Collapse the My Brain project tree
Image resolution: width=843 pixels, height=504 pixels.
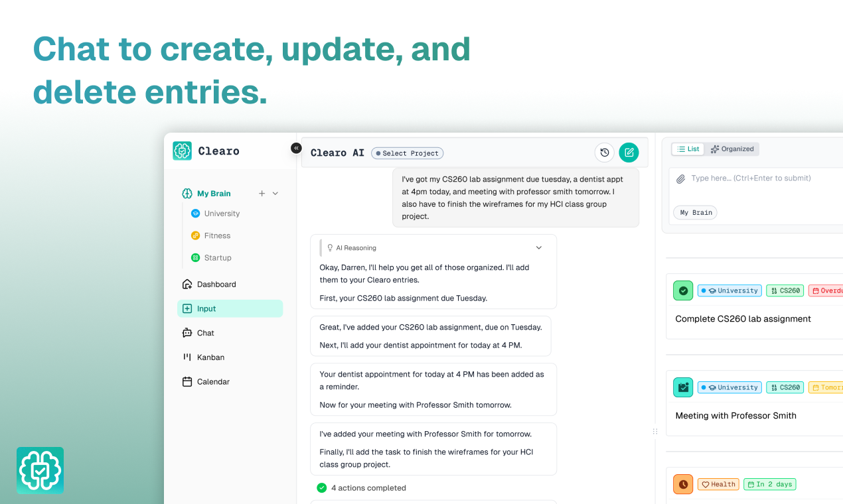tap(275, 194)
